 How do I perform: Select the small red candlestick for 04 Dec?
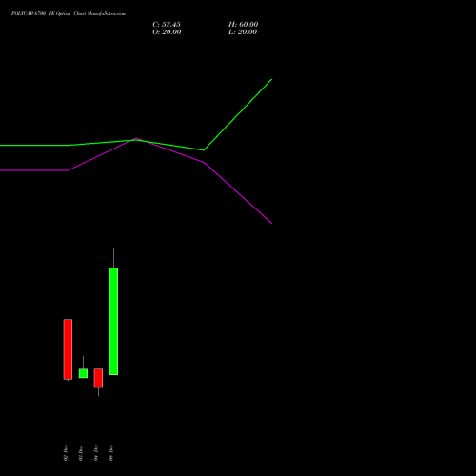click(98, 378)
